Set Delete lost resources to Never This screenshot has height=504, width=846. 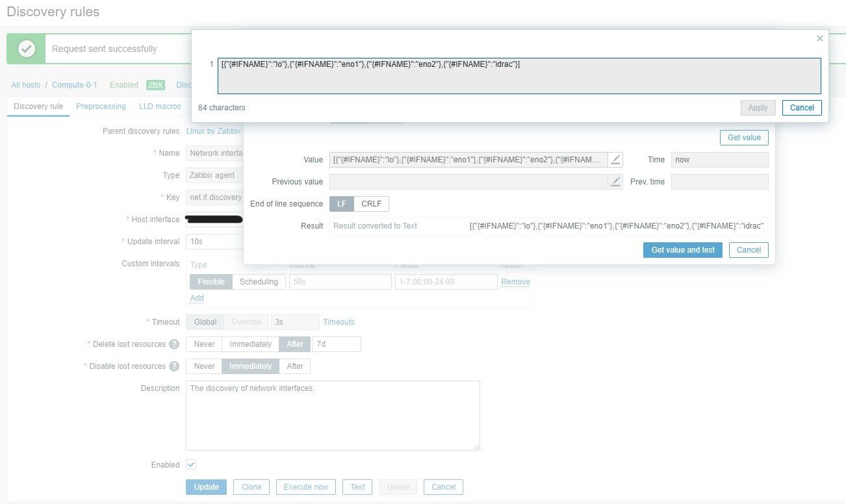coord(204,344)
